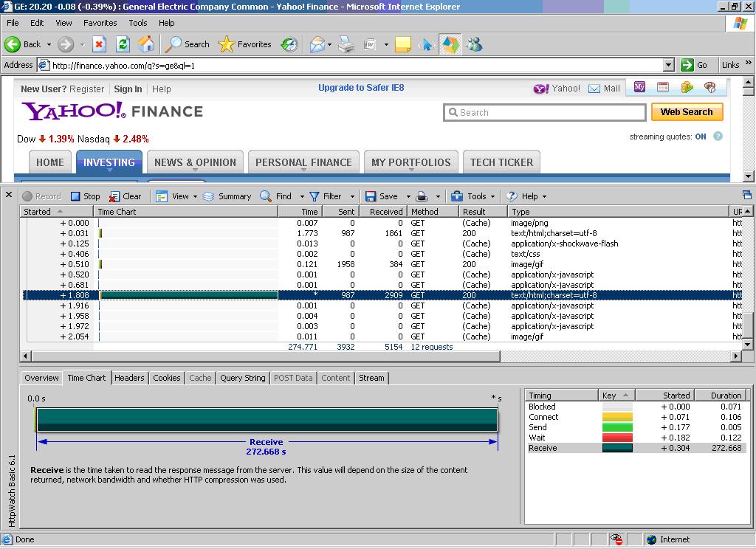Expand the Filter dropdown arrow
Image resolution: width=756 pixels, height=549 pixels.
click(352, 197)
